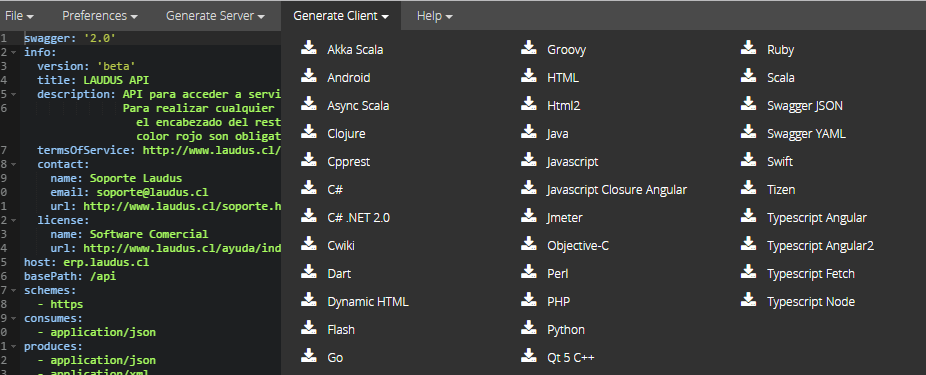
Task: Open the Preferences menu
Action: (100, 16)
